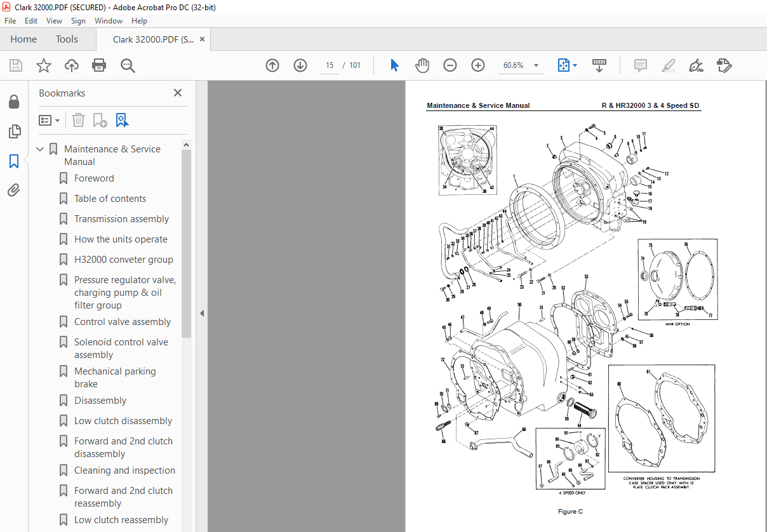Open the Edit menu

pyautogui.click(x=31, y=21)
